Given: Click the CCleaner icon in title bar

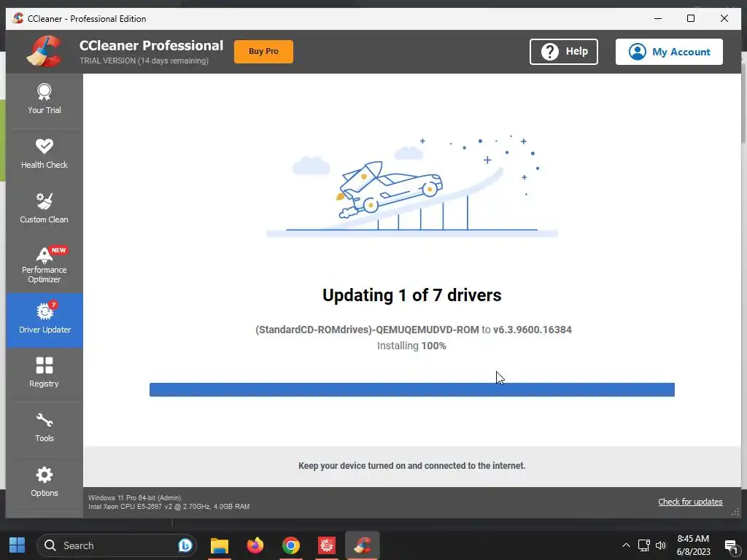Looking at the screenshot, I should tap(18, 18).
